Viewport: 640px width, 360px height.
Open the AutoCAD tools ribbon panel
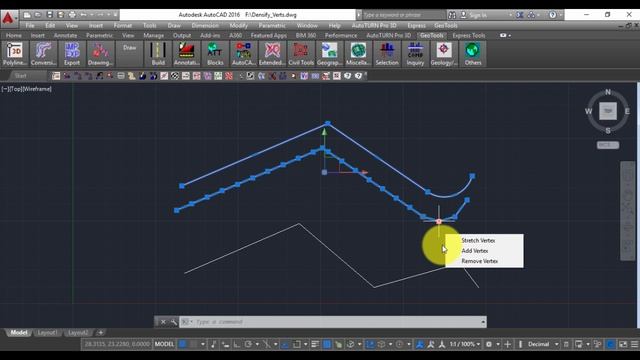(x=243, y=53)
